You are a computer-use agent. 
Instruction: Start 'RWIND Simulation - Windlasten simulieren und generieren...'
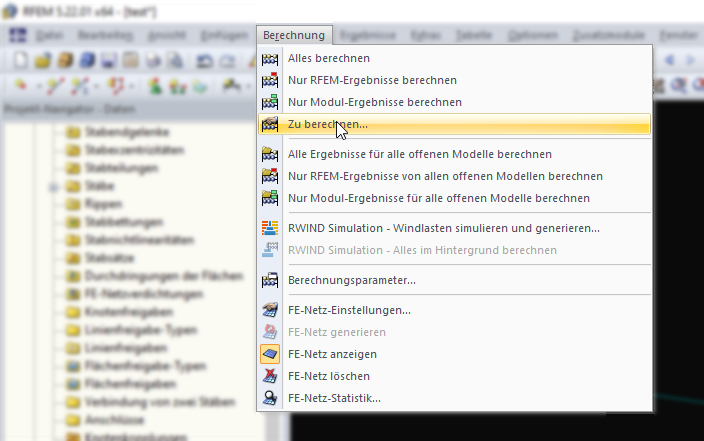(454, 228)
